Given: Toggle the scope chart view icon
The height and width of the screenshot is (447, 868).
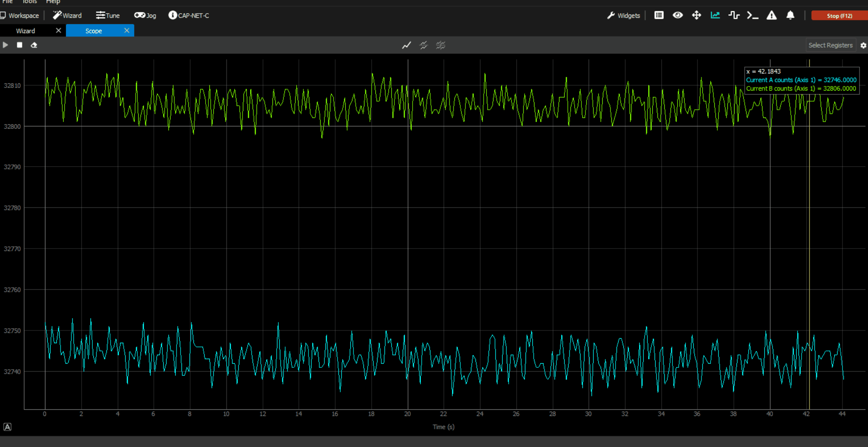Looking at the screenshot, I should (x=715, y=15).
